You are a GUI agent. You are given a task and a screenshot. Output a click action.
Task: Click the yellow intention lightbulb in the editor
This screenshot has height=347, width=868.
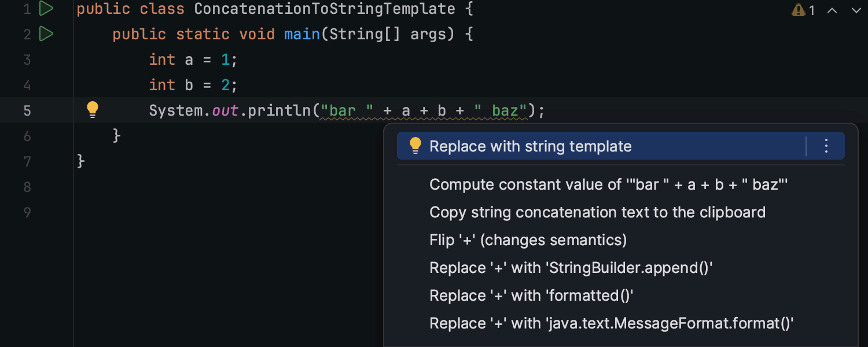point(93,109)
